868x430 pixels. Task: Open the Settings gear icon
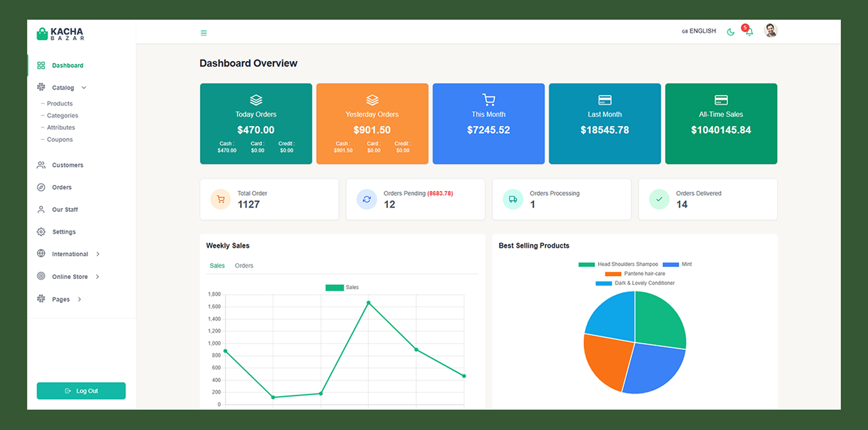click(x=41, y=232)
